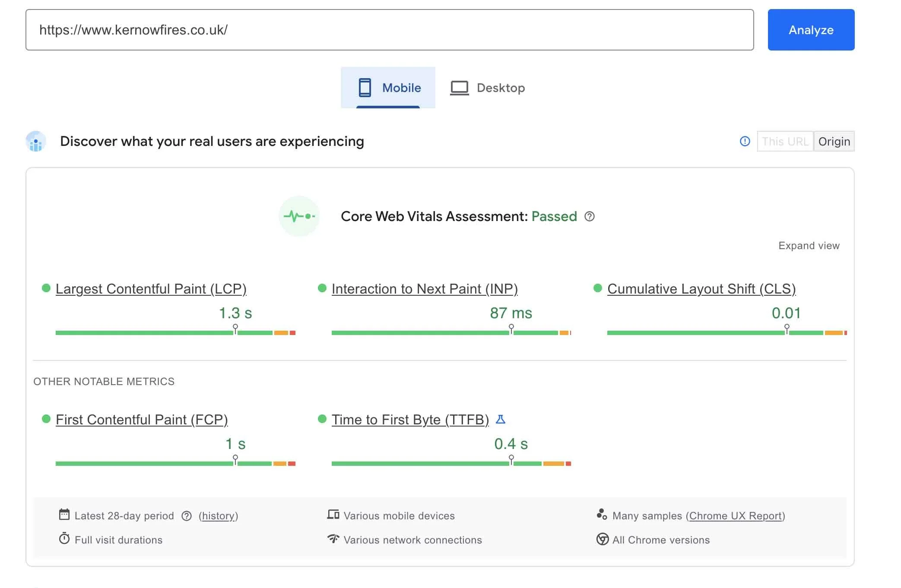Click the Core Web Vitals assessment pulse icon

[299, 216]
